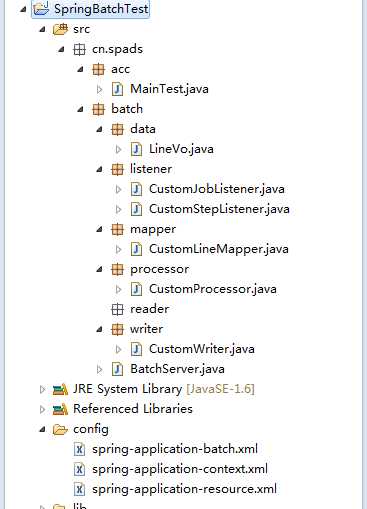This screenshot has width=367, height=509.
Task: Select spring-application-context.xml file name
Action: (180, 469)
